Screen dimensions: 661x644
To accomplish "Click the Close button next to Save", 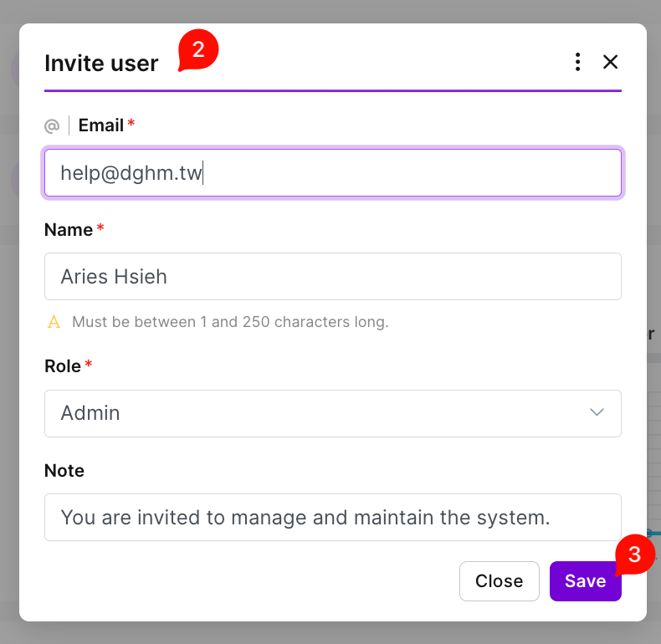I will pyautogui.click(x=499, y=581).
